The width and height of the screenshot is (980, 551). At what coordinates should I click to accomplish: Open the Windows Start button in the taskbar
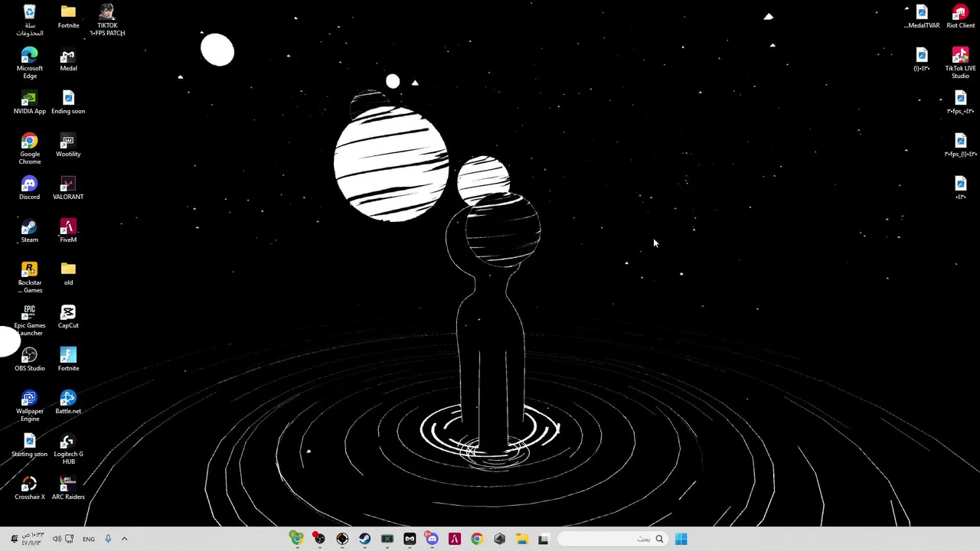681,539
